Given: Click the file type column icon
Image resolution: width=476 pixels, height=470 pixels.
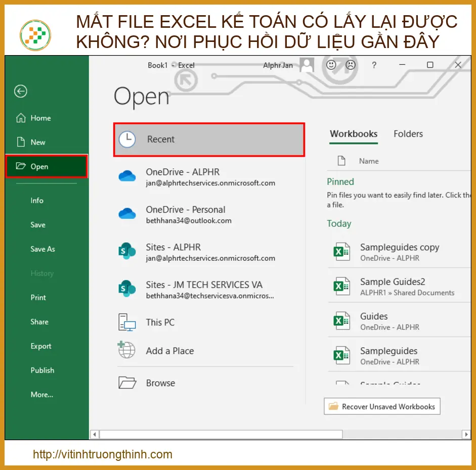Looking at the screenshot, I should click(x=341, y=161).
